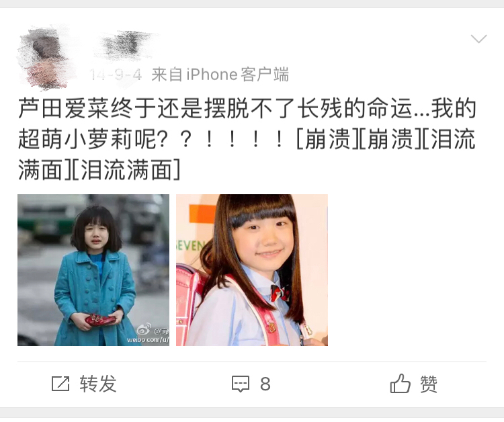The width and height of the screenshot is (504, 422).
Task: Tap the red shoes in the left photo
Action: [x=99, y=319]
